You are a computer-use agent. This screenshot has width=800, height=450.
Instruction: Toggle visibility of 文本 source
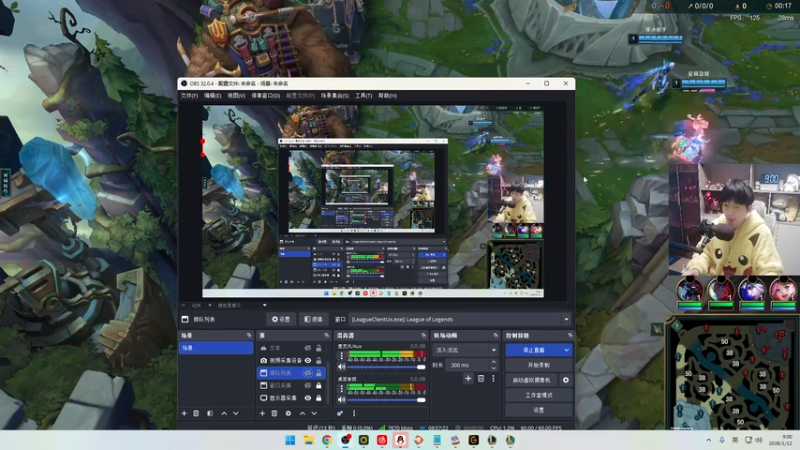[x=308, y=348]
